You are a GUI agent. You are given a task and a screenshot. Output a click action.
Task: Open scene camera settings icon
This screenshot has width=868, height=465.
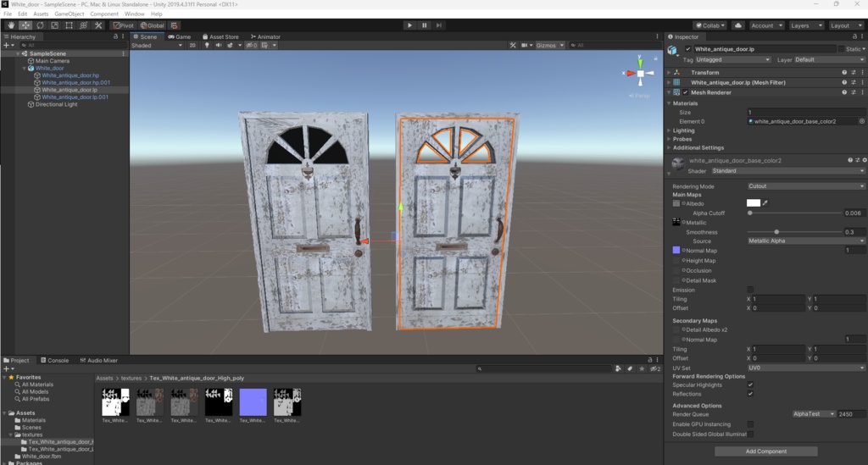tap(524, 46)
